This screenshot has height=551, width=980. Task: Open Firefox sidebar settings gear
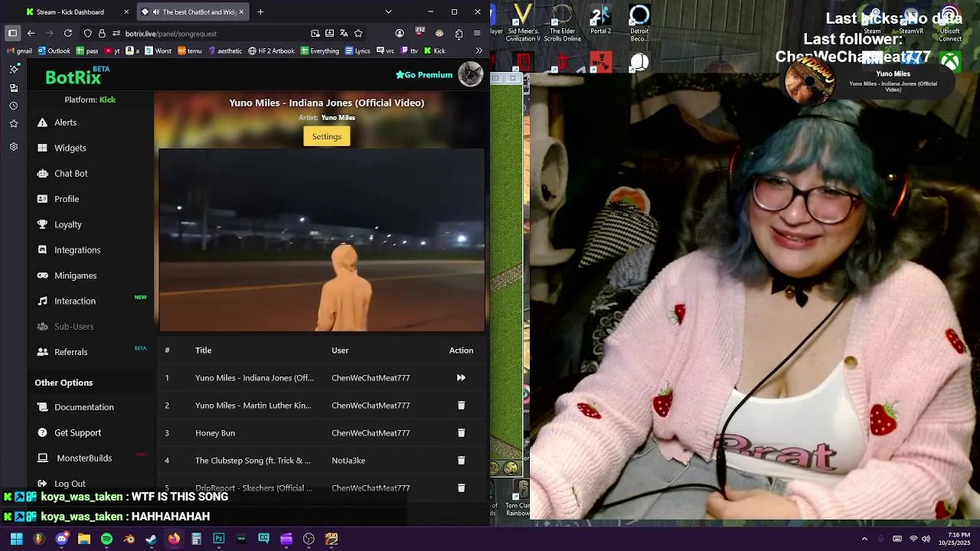tap(13, 146)
